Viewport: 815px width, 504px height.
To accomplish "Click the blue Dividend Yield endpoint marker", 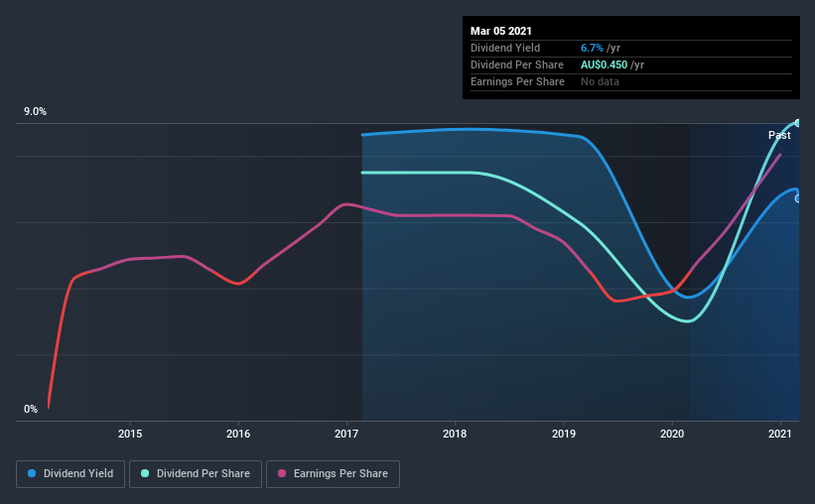I will click(x=797, y=198).
